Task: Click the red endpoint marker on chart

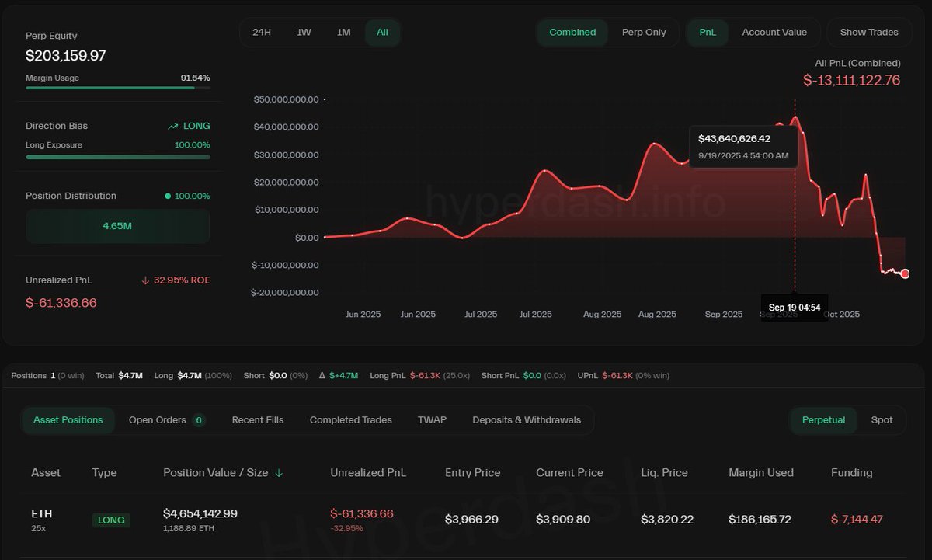Action: coord(905,273)
